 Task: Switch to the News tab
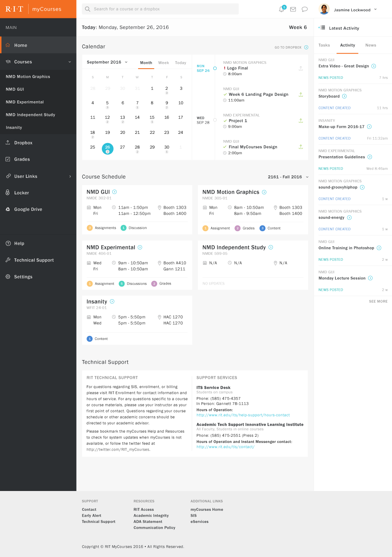(x=371, y=45)
